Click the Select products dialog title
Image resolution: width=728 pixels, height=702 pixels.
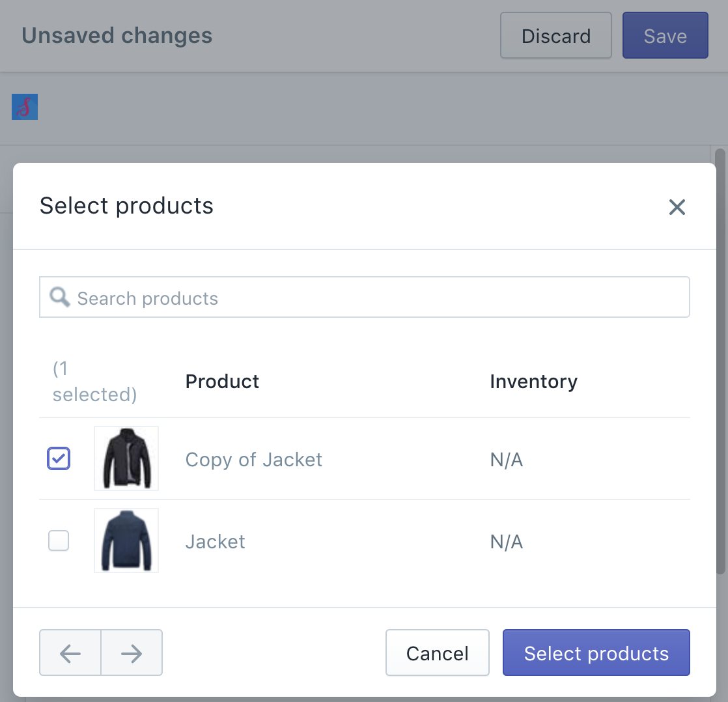[126, 206]
